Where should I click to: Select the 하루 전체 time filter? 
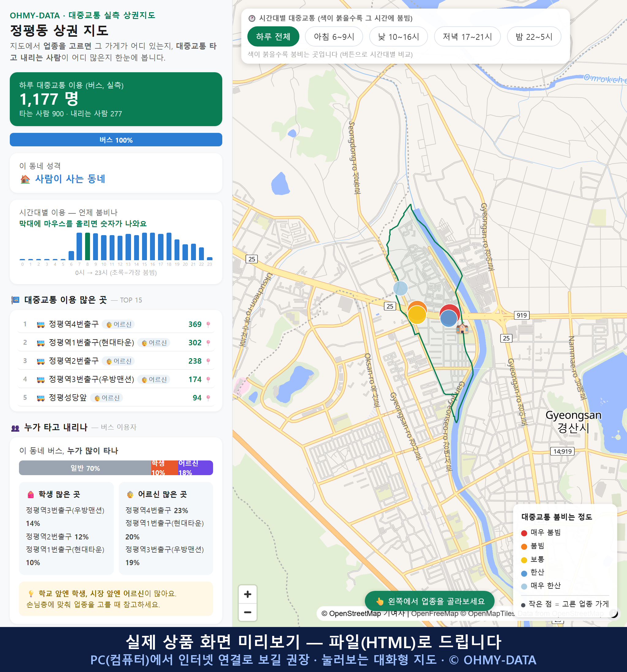point(273,36)
